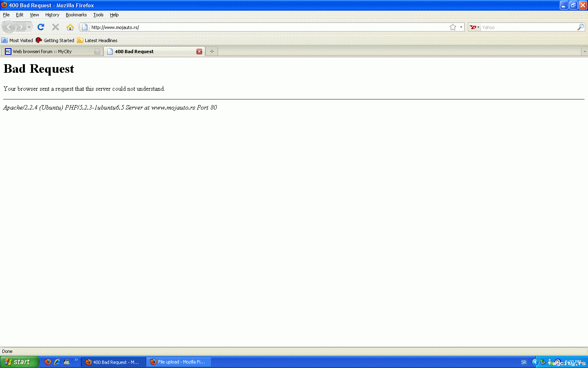Open the back/forward history dropdown

29,27
